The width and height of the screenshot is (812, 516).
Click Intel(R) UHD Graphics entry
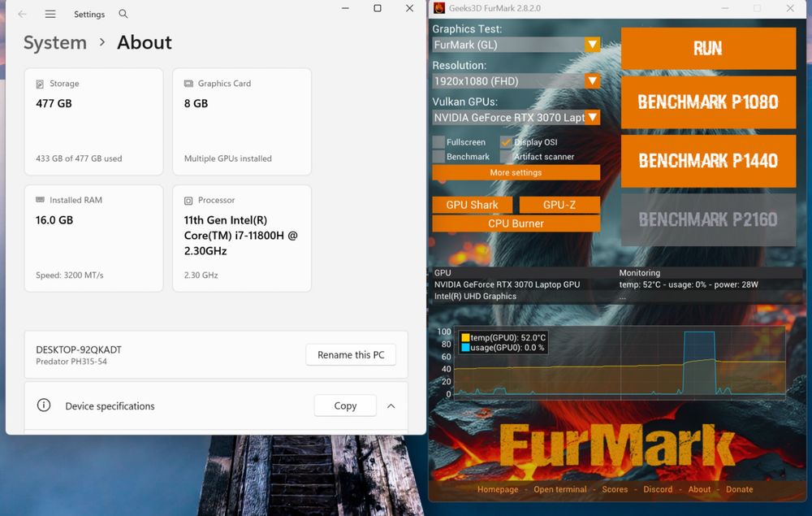pyautogui.click(x=475, y=297)
